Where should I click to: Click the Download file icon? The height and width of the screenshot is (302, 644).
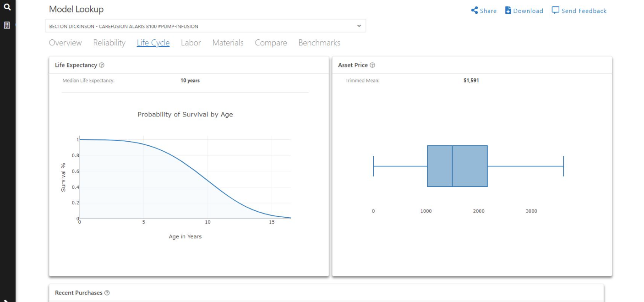pyautogui.click(x=508, y=11)
